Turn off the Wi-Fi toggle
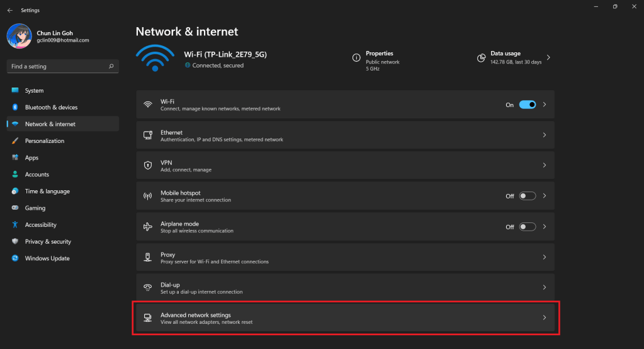Viewport: 644px width, 349px height. 527,105
